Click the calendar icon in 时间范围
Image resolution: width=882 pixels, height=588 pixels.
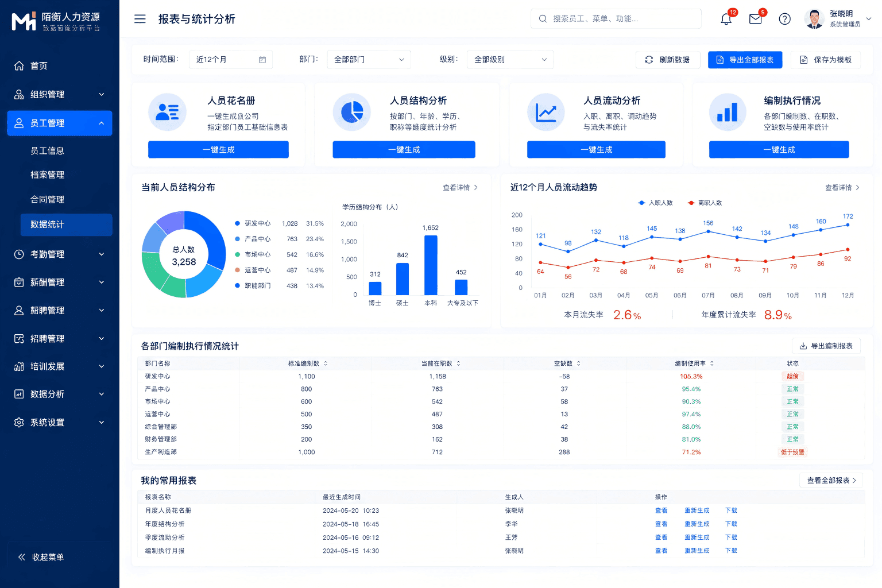point(262,60)
